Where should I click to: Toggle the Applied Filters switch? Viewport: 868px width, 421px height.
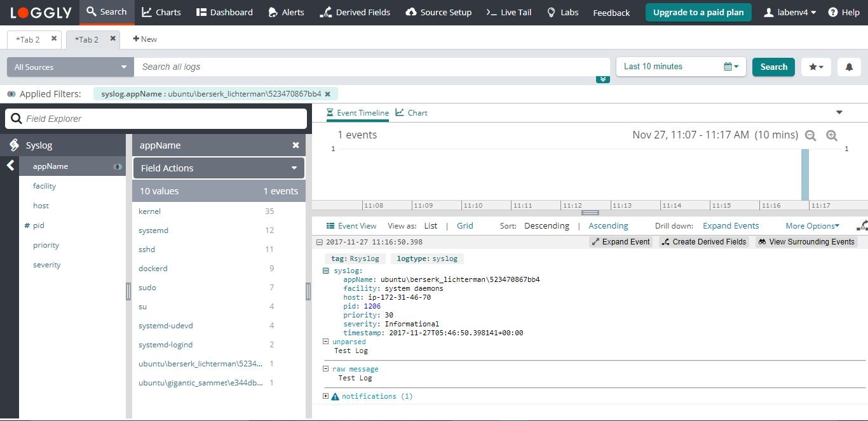[x=11, y=94]
